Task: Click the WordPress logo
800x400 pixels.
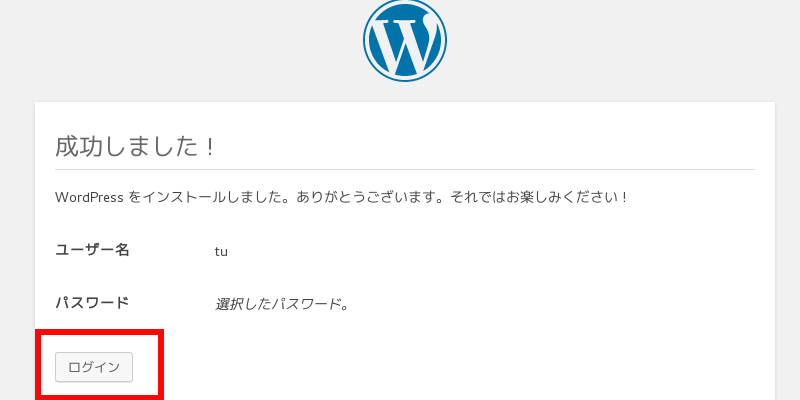Action: coord(404,41)
